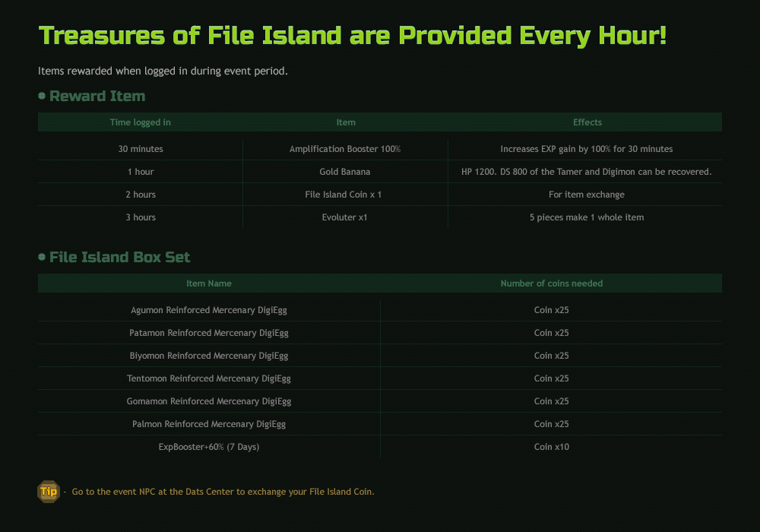Click 'Coin x25' in the Agumon row
The width and height of the screenshot is (760, 532).
pyautogui.click(x=552, y=310)
